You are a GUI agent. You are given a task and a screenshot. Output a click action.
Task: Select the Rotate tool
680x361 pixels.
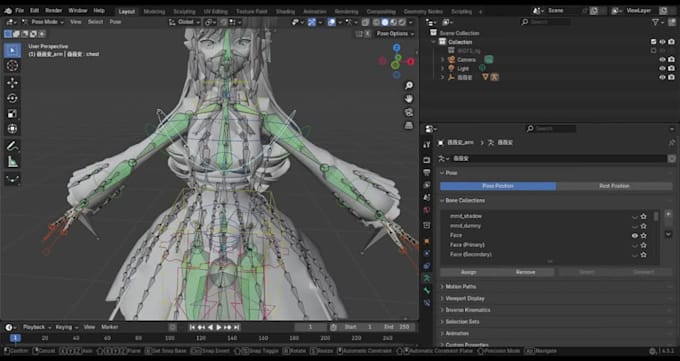coord(13,98)
